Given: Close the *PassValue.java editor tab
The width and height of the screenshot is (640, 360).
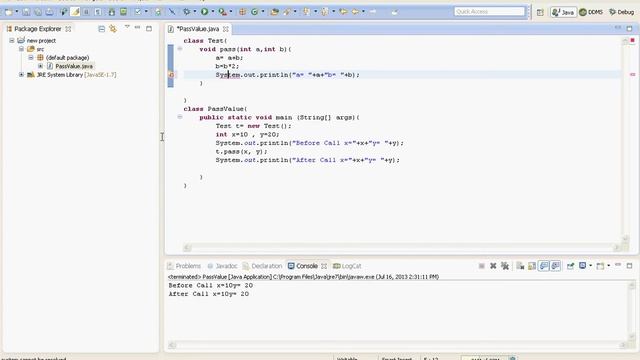Looking at the screenshot, I should (x=226, y=29).
